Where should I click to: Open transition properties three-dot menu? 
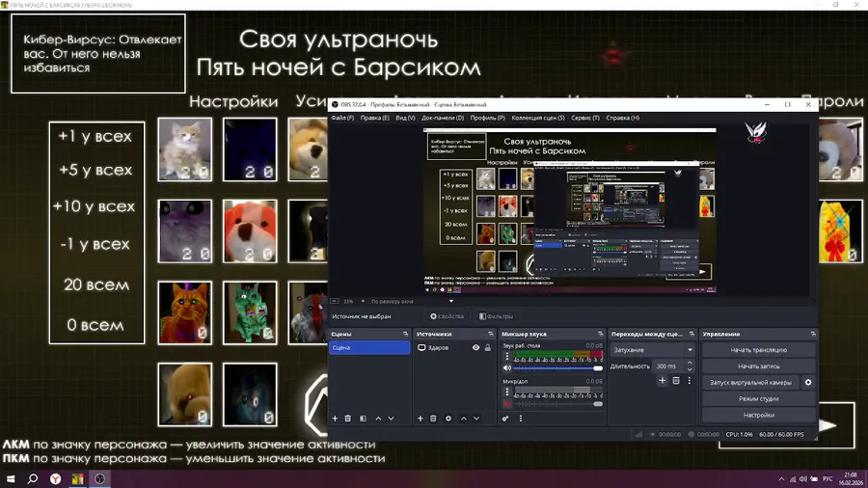pyautogui.click(x=690, y=381)
